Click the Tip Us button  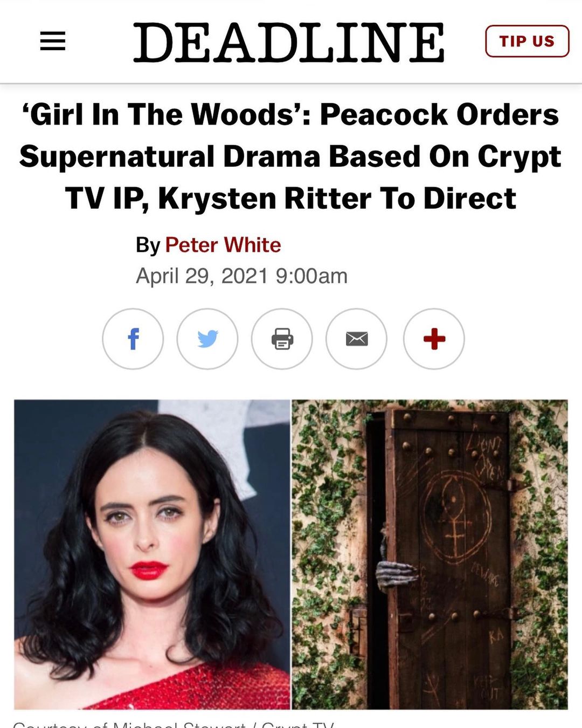tap(527, 41)
